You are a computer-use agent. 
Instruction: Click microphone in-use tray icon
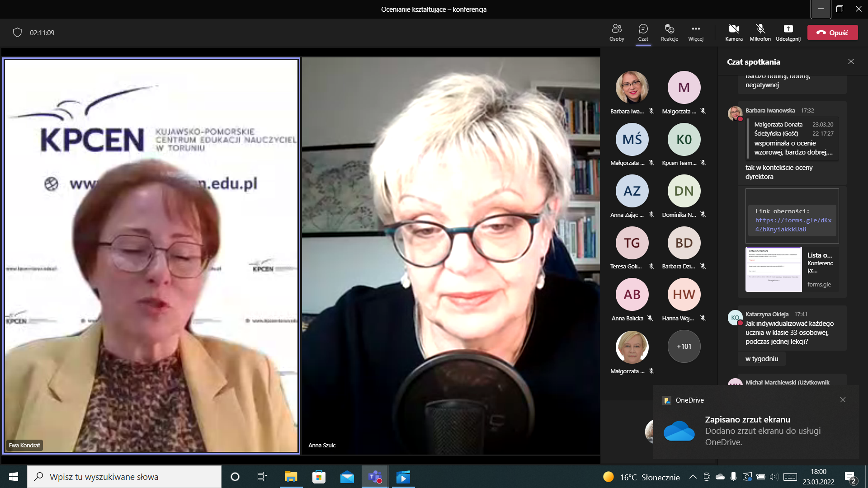733,477
